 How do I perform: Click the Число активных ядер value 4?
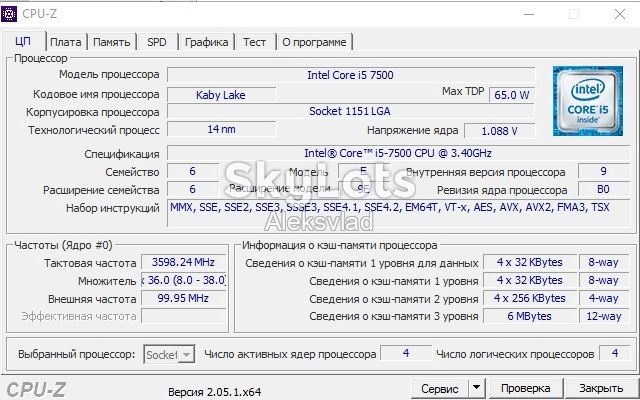click(x=406, y=353)
